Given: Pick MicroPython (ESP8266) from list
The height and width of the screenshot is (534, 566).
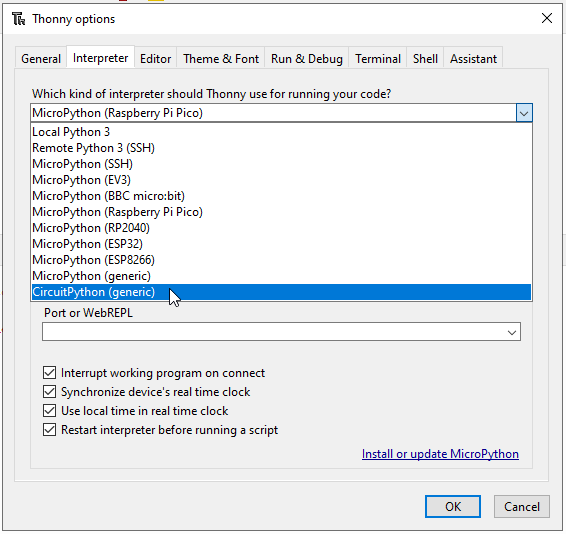Looking at the screenshot, I should click(x=281, y=260).
